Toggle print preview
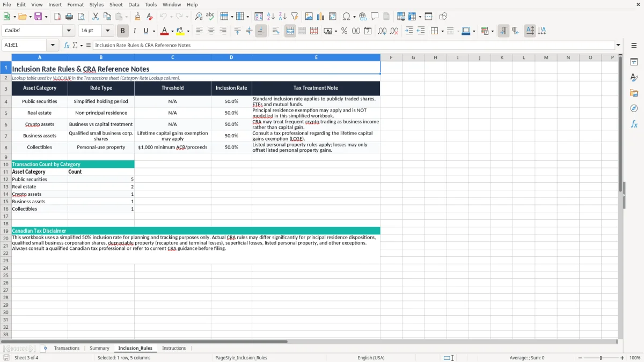 [x=81, y=17]
